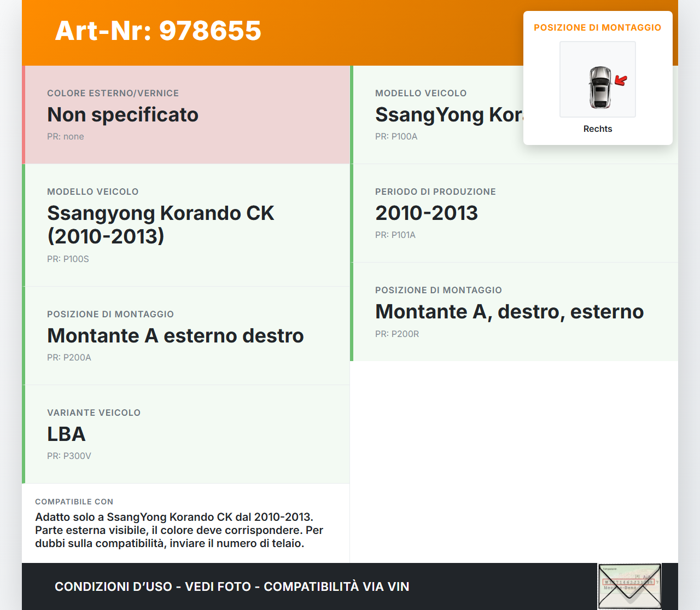Click 'PR: P101A' code
Viewport: 700px width, 610px height.
(x=395, y=235)
